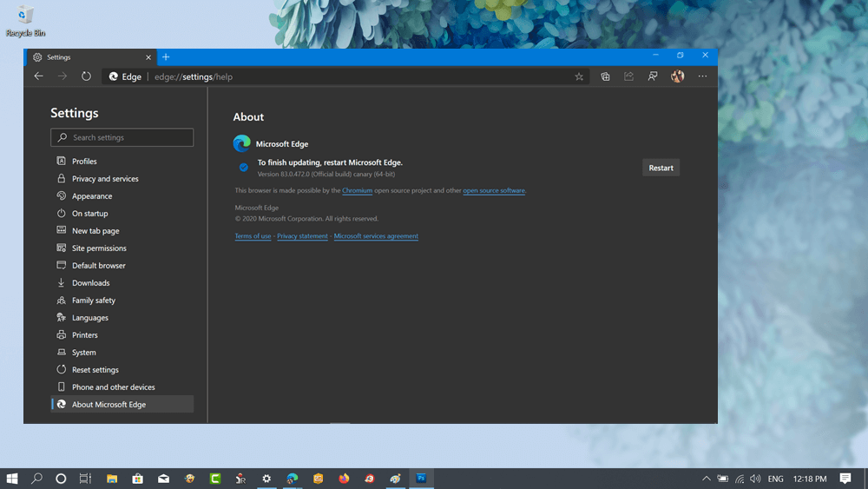Open the Settings gear on the taskbar
The height and width of the screenshot is (489, 868).
(x=266, y=479)
